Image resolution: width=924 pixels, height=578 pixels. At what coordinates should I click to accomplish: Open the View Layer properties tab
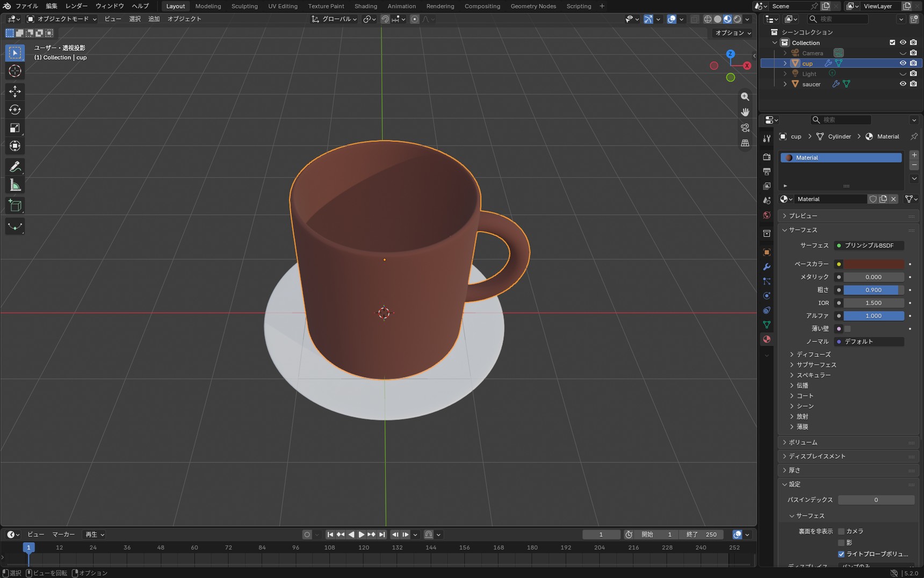click(767, 186)
